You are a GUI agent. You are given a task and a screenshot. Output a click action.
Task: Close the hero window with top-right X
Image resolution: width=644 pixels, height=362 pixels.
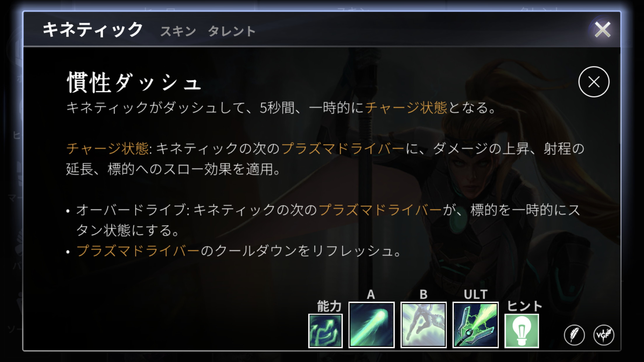[602, 30]
